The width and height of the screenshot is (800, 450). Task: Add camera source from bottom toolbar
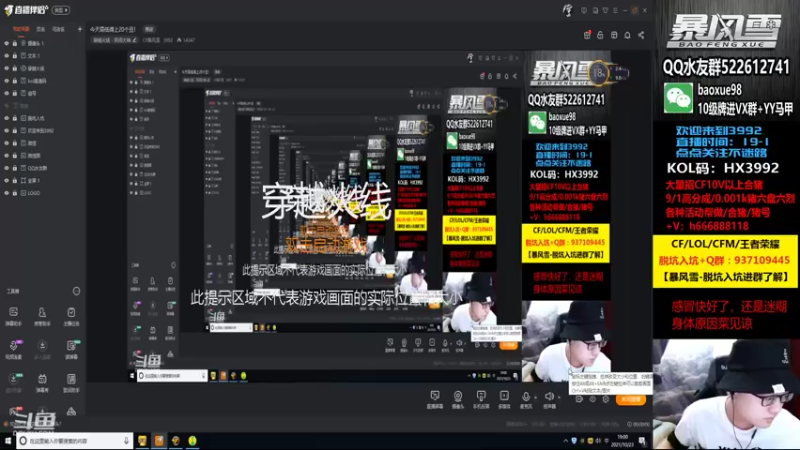click(x=458, y=399)
